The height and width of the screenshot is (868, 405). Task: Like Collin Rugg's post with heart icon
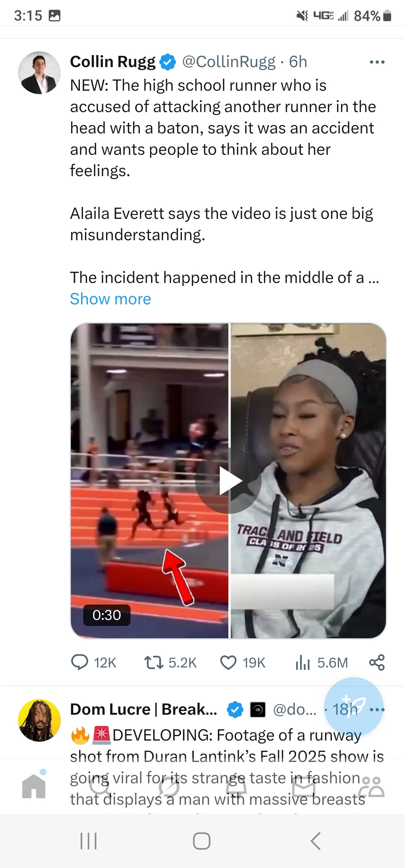[x=228, y=663]
